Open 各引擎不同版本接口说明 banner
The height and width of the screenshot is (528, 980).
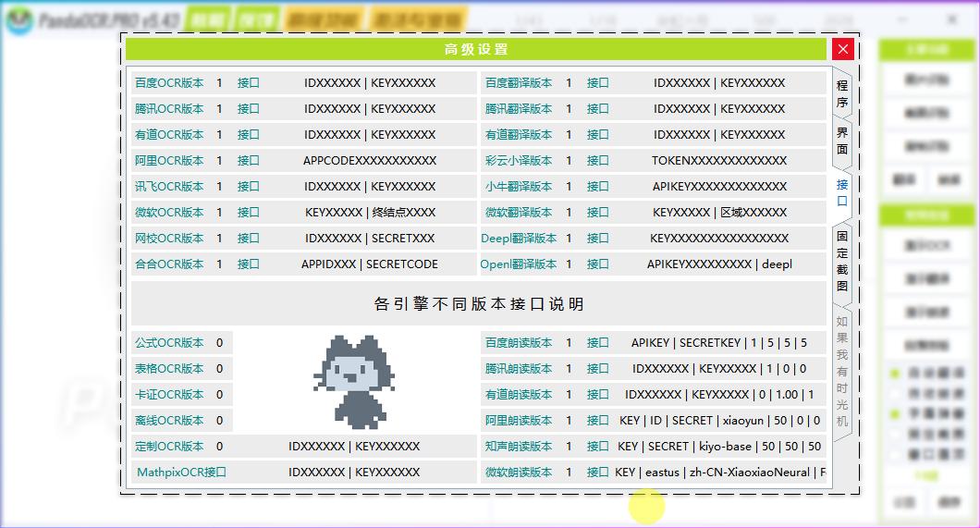pyautogui.click(x=479, y=303)
